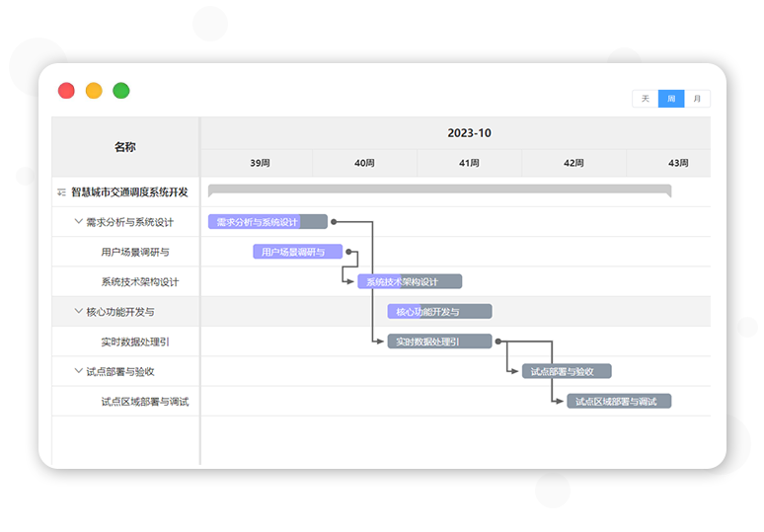Viewport: 764px width, 532px height.
Task: Click the green maximize window dot
Action: [121, 91]
